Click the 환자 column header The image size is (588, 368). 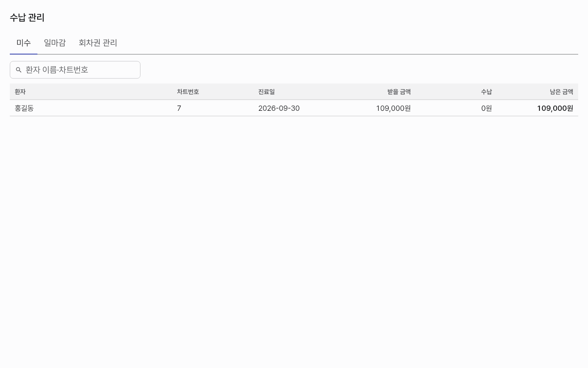point(20,92)
